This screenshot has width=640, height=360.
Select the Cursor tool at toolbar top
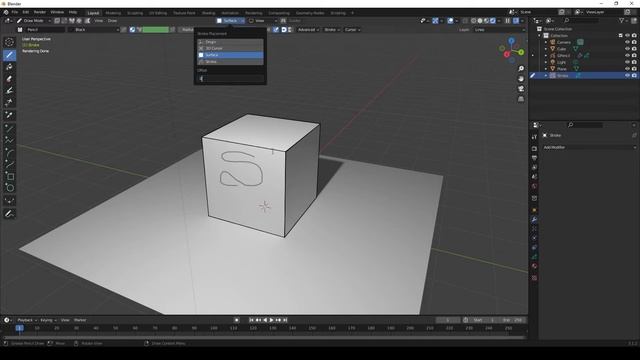coord(9,42)
